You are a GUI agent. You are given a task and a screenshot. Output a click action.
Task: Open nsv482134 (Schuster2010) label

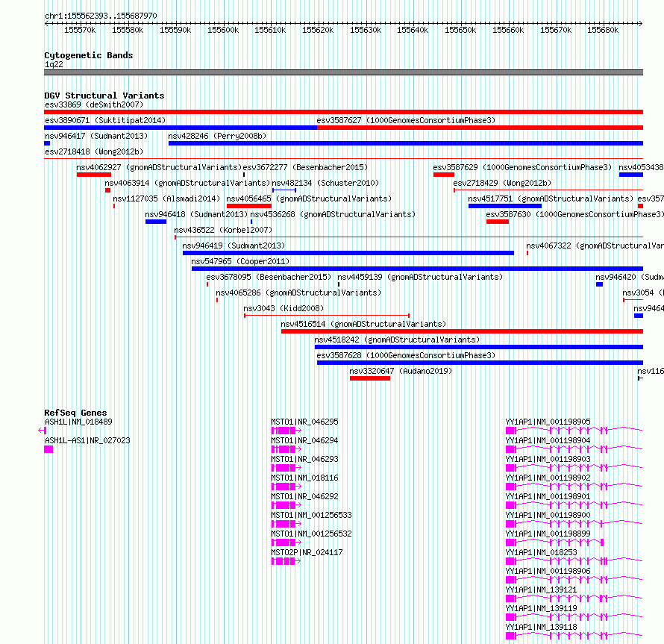pyautogui.click(x=325, y=183)
